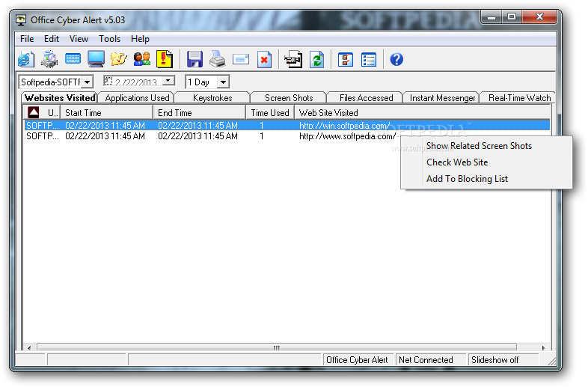The height and width of the screenshot is (387, 588).
Task: Click the Applications Used toolbar icon
Action: [49, 59]
